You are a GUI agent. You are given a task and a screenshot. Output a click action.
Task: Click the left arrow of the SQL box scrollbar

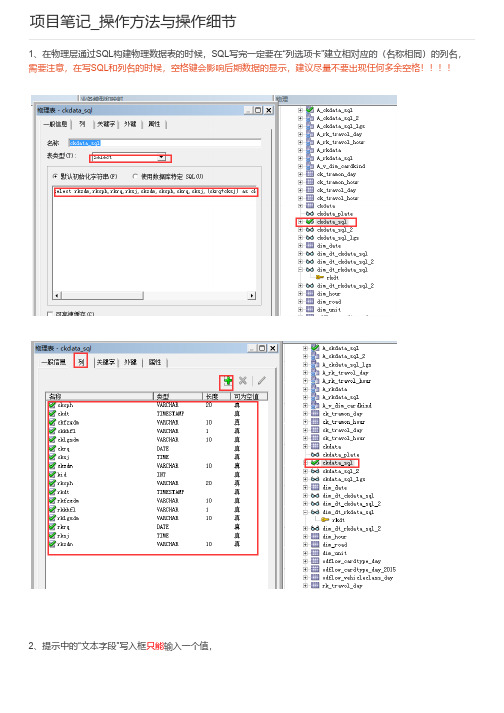[57, 296]
